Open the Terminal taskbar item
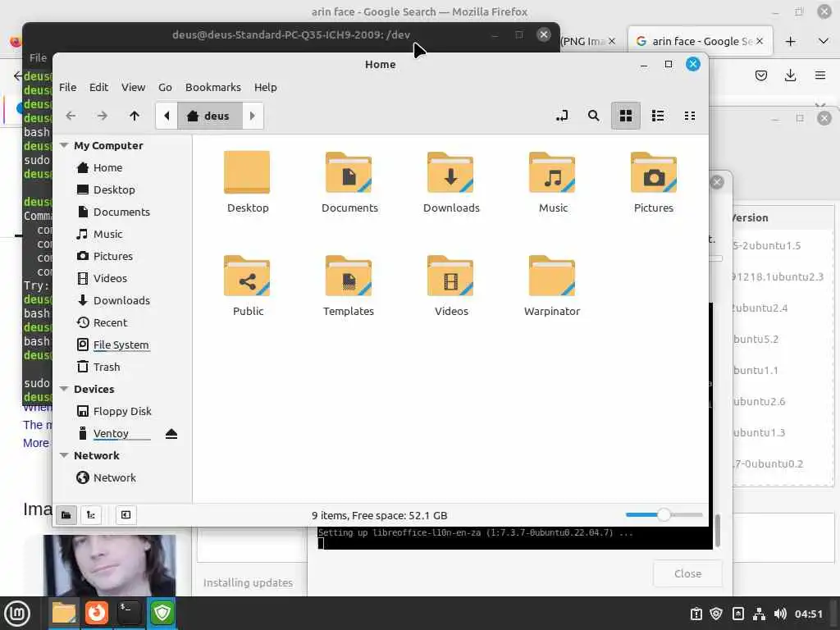This screenshot has width=840, height=630. pyautogui.click(x=129, y=614)
